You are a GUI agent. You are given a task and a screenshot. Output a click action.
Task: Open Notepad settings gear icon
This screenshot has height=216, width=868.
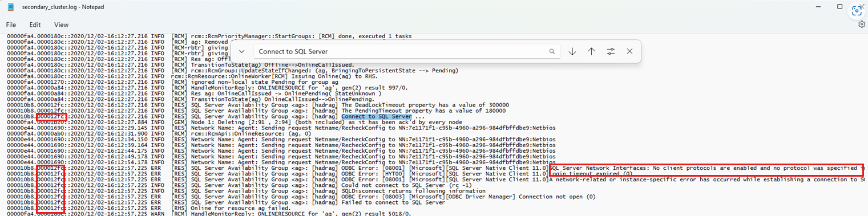[x=862, y=25]
